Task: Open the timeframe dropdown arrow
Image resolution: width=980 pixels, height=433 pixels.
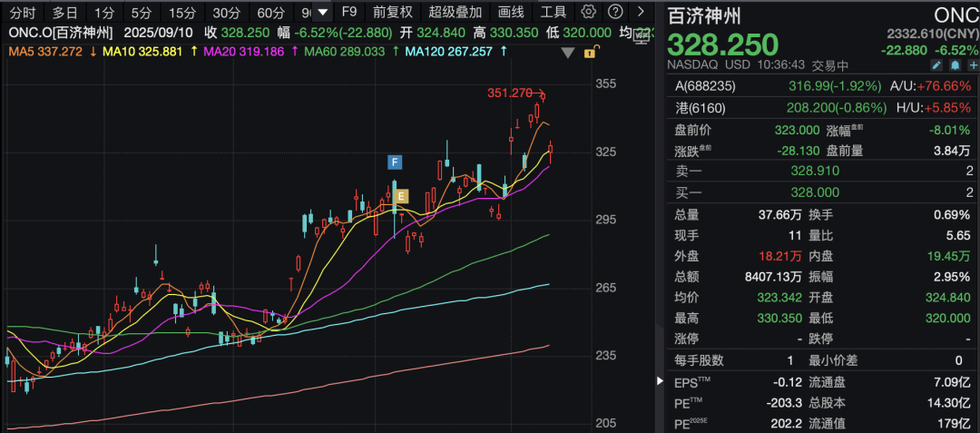Action: click(321, 12)
